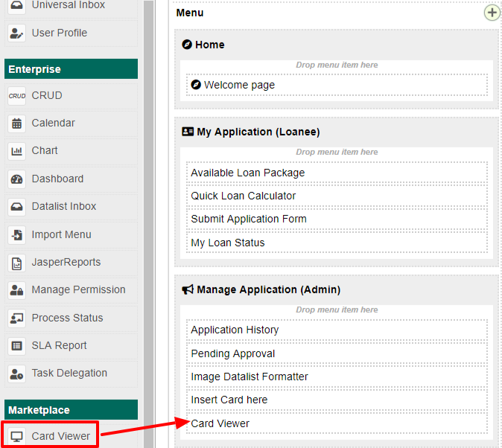Click the Task Delegation icon
Image resolution: width=502 pixels, height=448 pixels.
16,374
